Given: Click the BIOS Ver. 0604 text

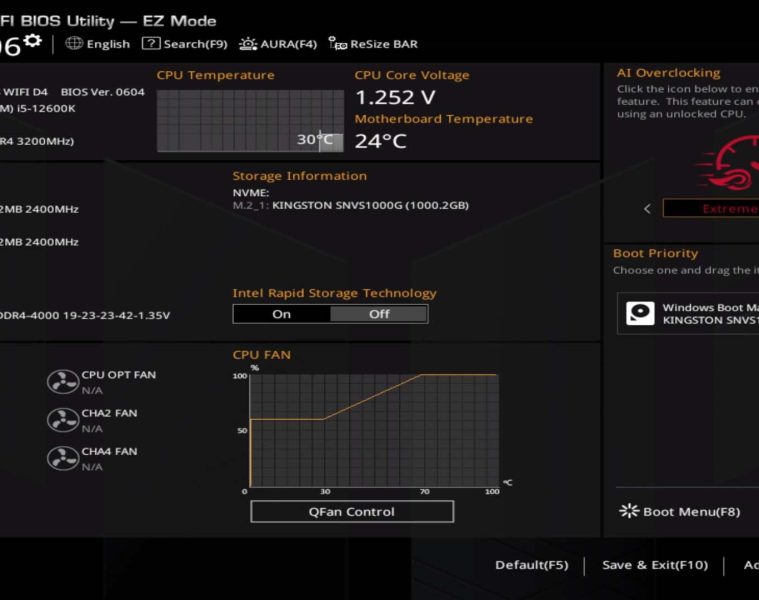Looking at the screenshot, I should point(103,92).
